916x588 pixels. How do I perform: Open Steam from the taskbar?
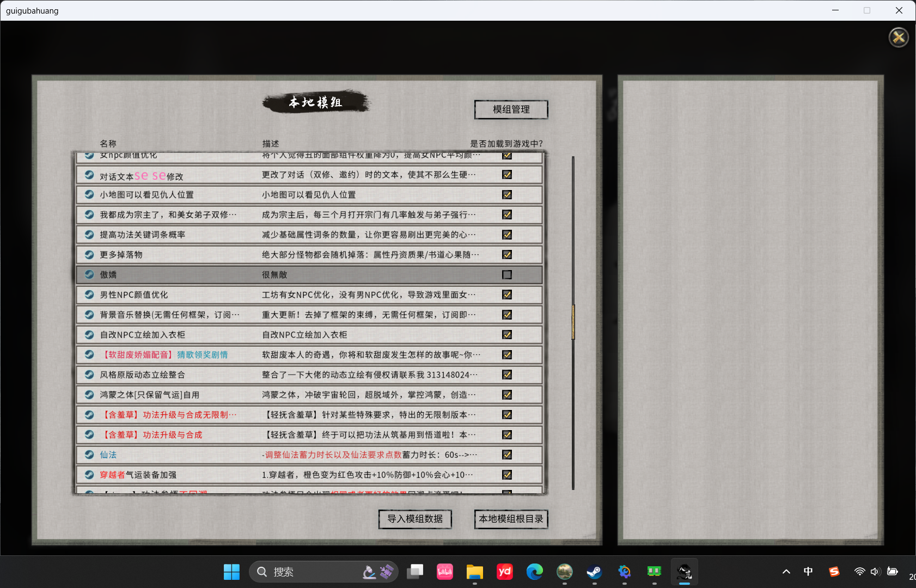(x=594, y=572)
